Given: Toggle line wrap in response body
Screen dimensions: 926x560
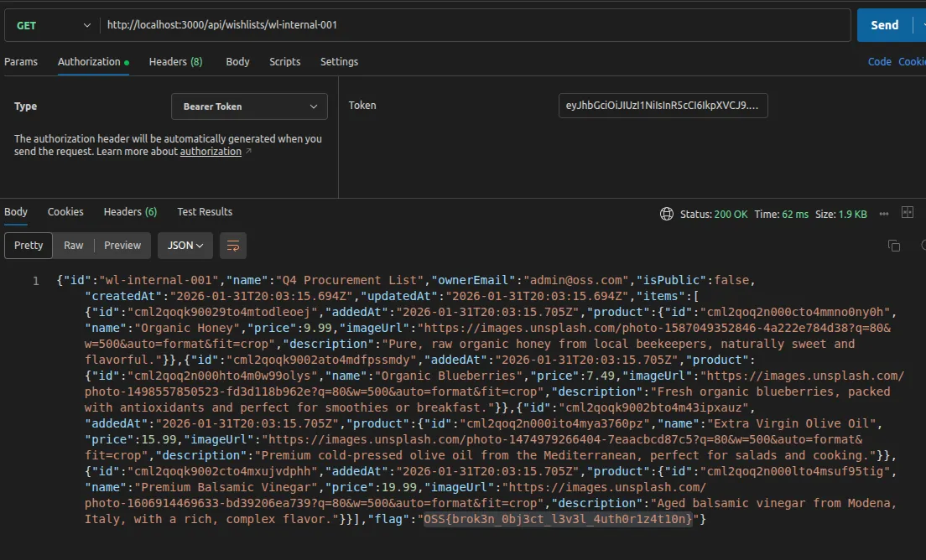Looking at the screenshot, I should click(x=233, y=246).
